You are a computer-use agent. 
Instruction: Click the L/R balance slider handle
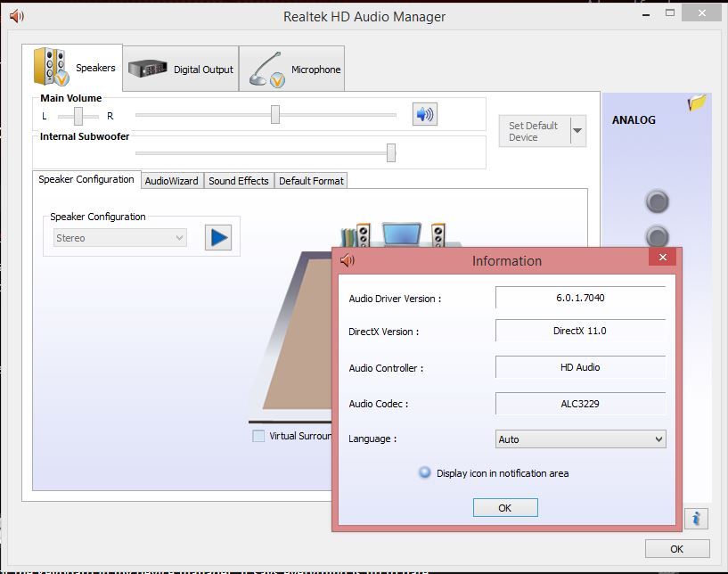coord(78,116)
